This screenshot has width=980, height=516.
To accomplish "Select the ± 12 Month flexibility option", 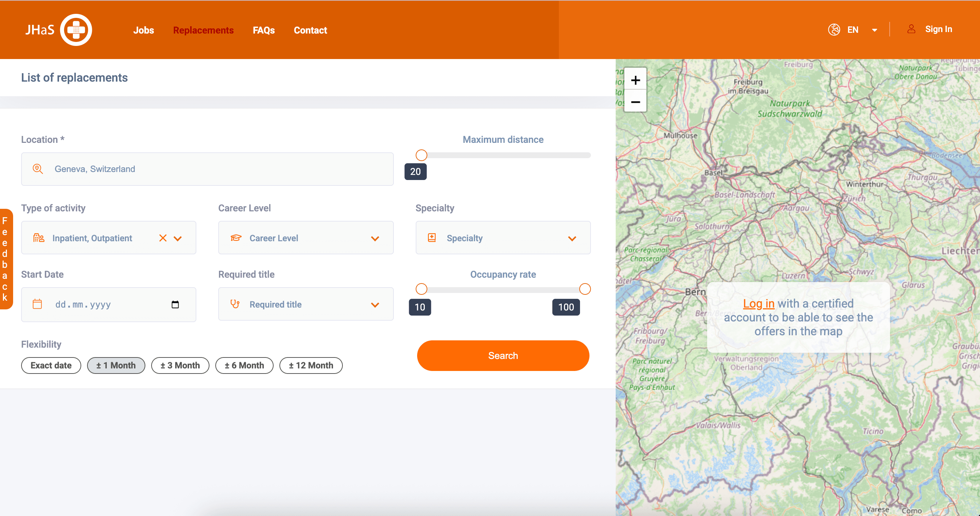I will click(x=311, y=365).
